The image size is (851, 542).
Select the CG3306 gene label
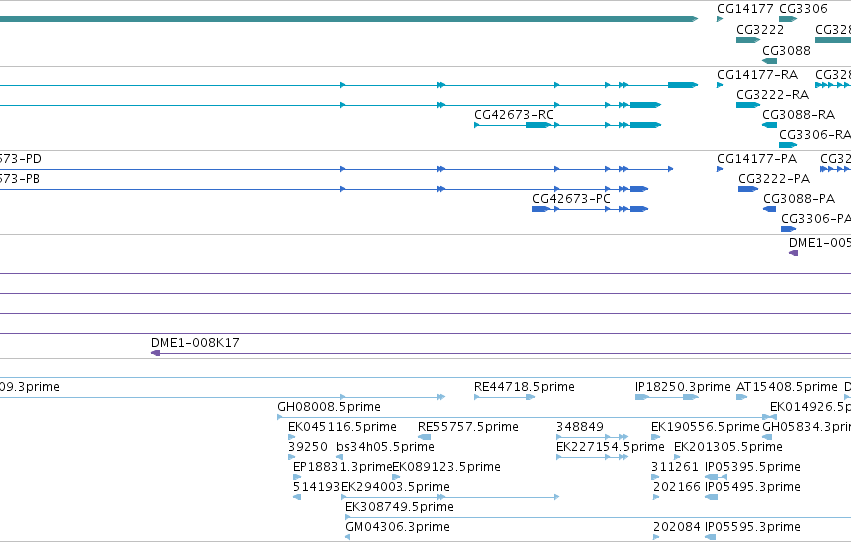pos(803,9)
